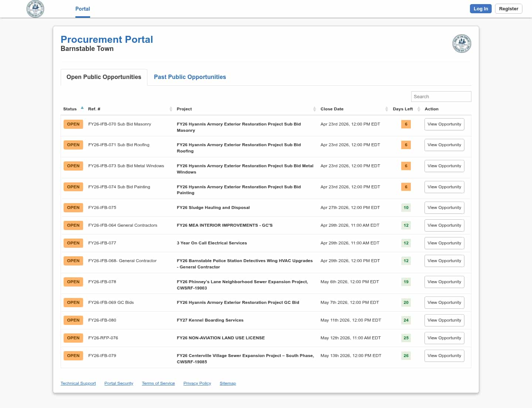Open the Portal navigation item
Image resolution: width=532 pixels, height=408 pixels.
pyautogui.click(x=82, y=9)
